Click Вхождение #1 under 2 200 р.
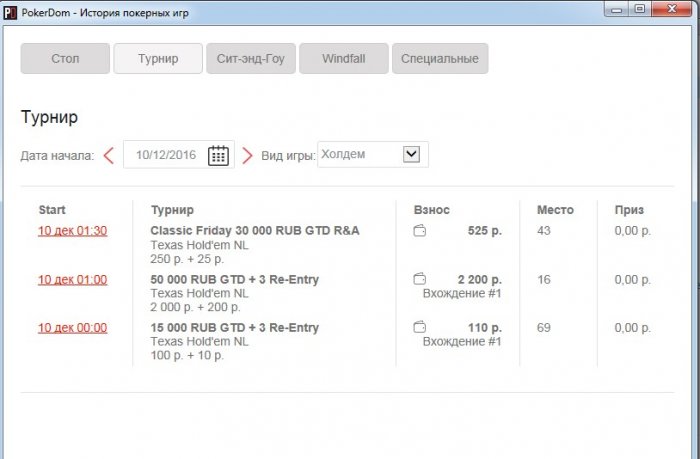This screenshot has height=459, width=700. tap(462, 293)
